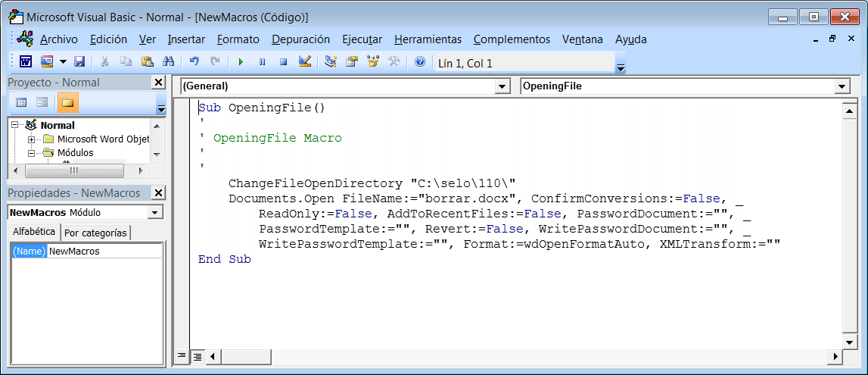Open the Ver menu
The width and height of the screenshot is (868, 375).
coord(148,39)
